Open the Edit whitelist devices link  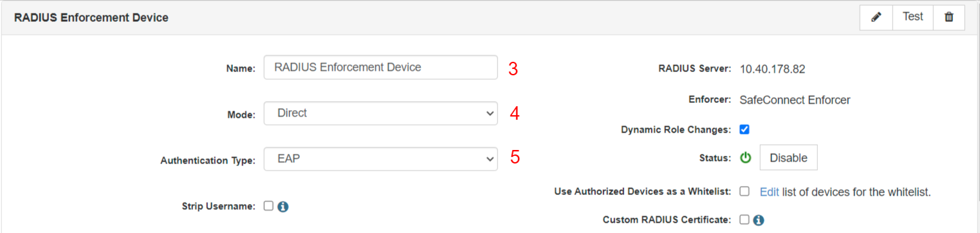point(769,192)
